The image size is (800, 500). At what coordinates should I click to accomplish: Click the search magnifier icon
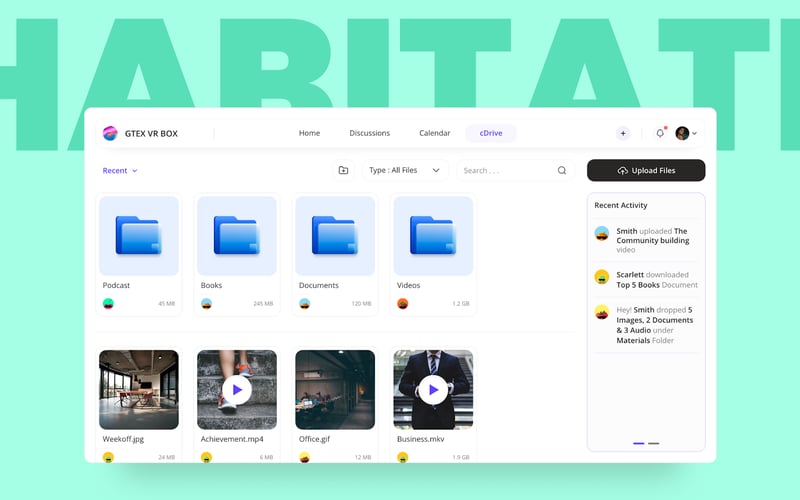(562, 170)
